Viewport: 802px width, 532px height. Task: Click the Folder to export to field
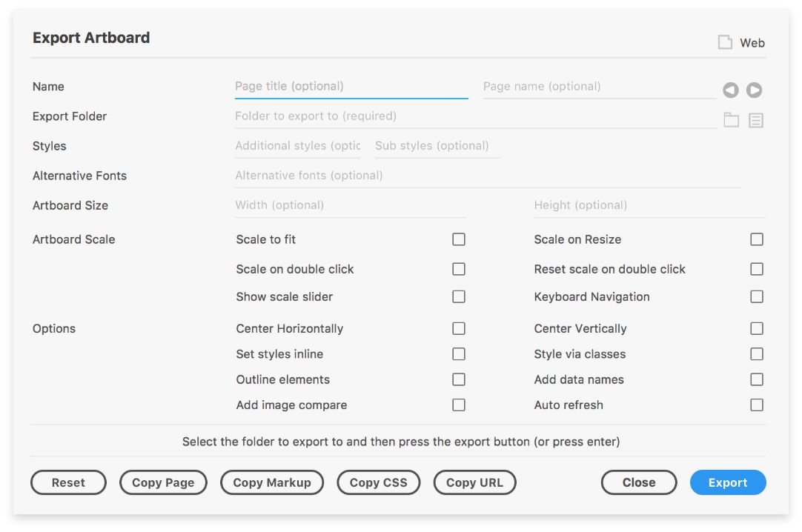(x=474, y=116)
